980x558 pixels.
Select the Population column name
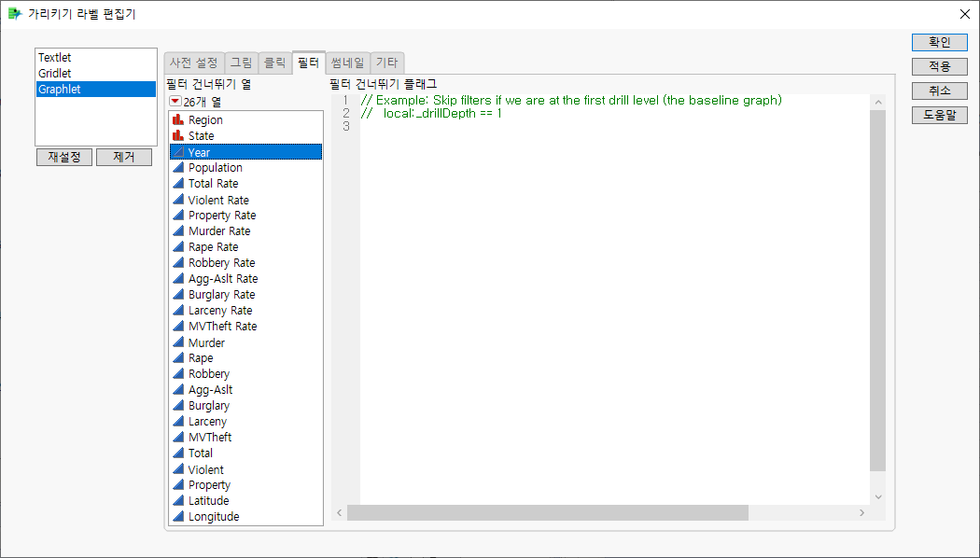(216, 167)
